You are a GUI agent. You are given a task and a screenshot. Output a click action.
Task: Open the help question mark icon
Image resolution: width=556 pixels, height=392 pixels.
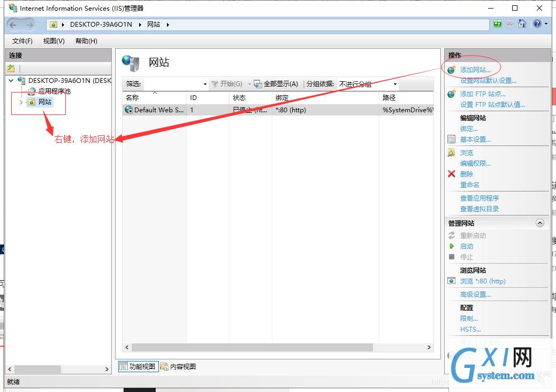537,24
